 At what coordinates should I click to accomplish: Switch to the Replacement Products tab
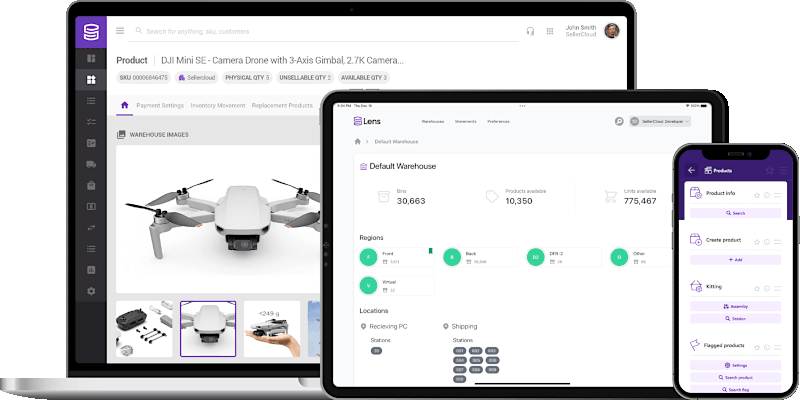pyautogui.click(x=282, y=106)
